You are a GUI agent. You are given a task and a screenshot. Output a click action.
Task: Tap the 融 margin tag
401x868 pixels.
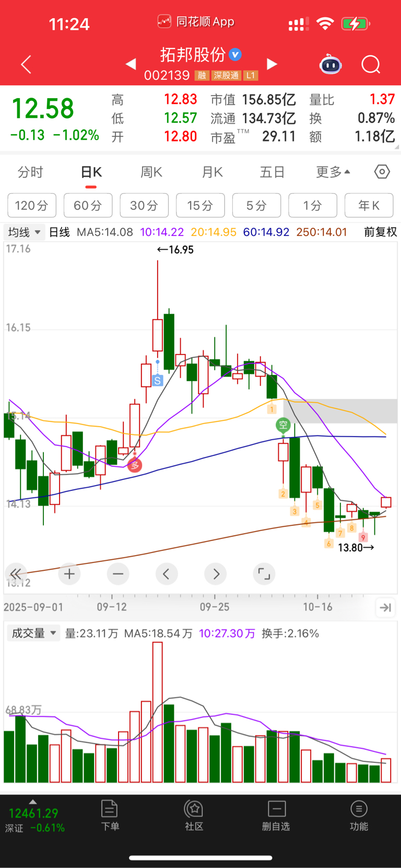coord(202,76)
